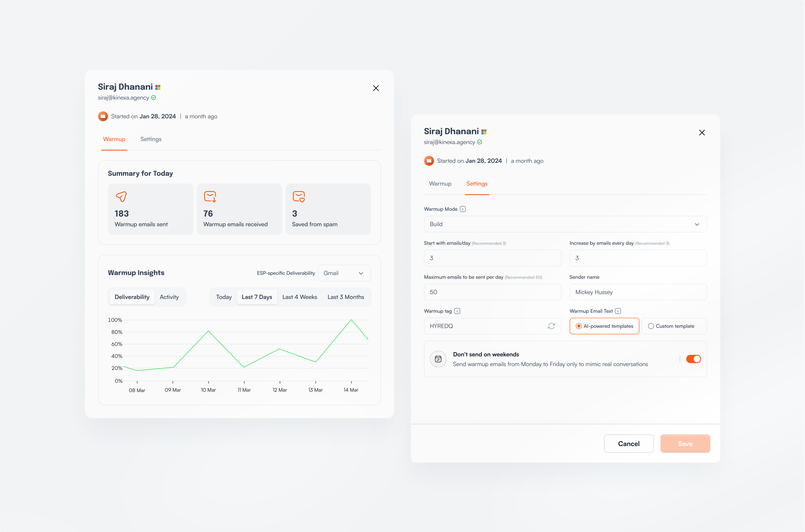Switch the insights view to Activity
The height and width of the screenshot is (532, 805).
point(169,297)
